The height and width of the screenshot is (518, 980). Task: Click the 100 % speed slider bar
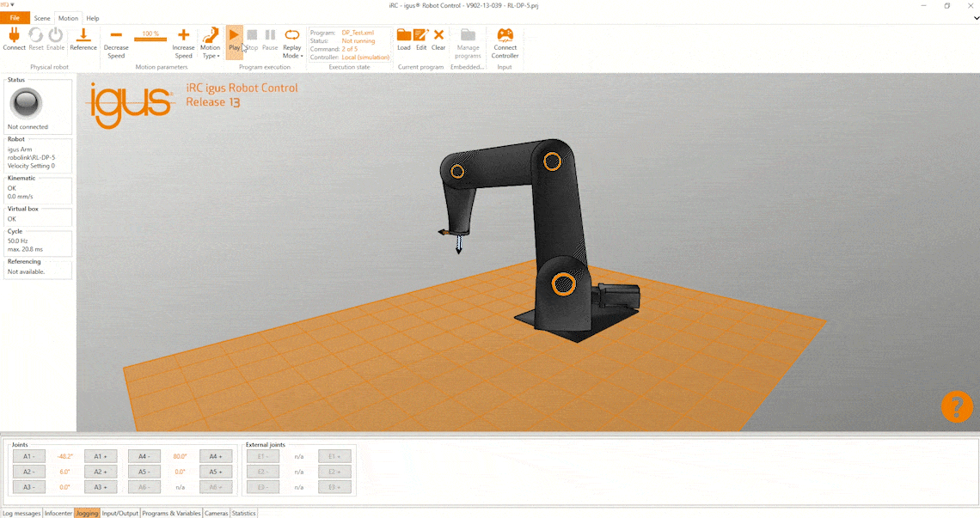[x=150, y=40]
